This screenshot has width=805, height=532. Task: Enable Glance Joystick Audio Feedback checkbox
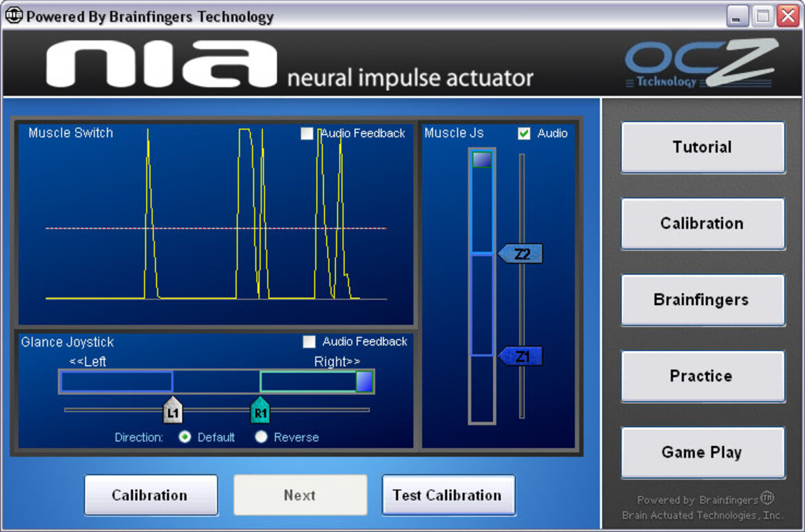[309, 341]
